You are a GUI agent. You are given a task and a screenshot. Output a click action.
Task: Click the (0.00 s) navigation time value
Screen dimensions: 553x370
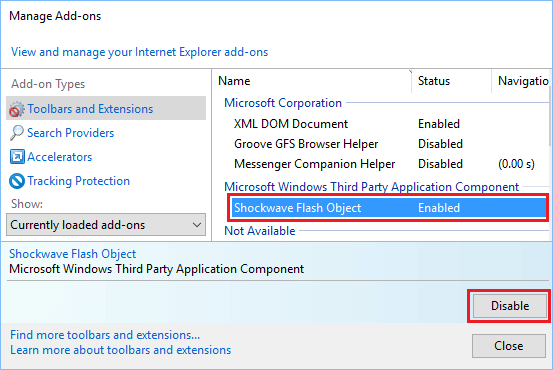(516, 164)
